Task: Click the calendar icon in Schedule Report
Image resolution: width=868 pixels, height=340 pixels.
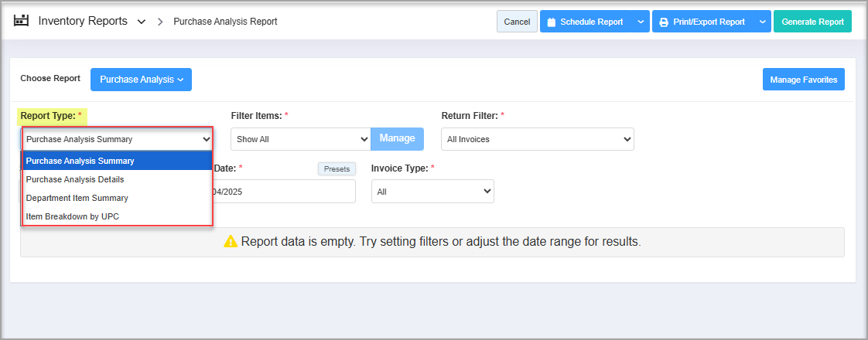Action: click(x=552, y=22)
